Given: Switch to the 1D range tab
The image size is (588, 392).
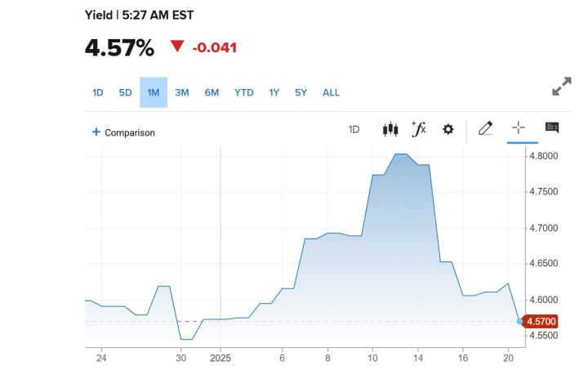Looking at the screenshot, I should pyautogui.click(x=98, y=92).
